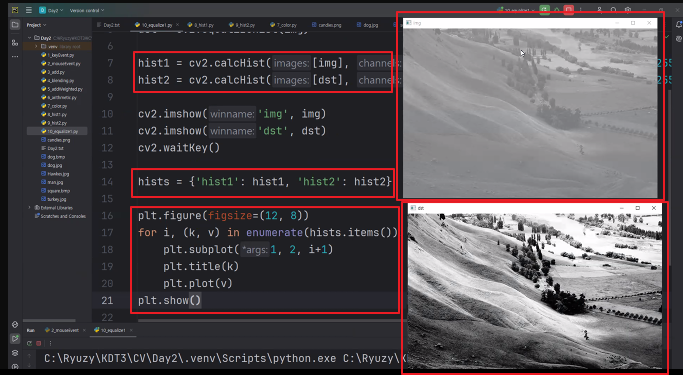Select man.jpg in project tree
The image size is (683, 375).
(x=52, y=182)
